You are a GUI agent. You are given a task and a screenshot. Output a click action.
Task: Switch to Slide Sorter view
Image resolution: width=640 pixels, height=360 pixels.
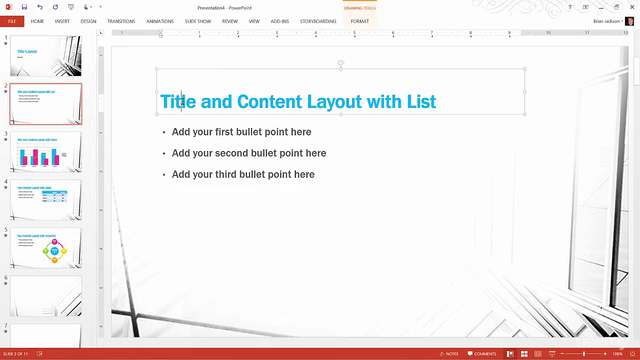point(524,354)
